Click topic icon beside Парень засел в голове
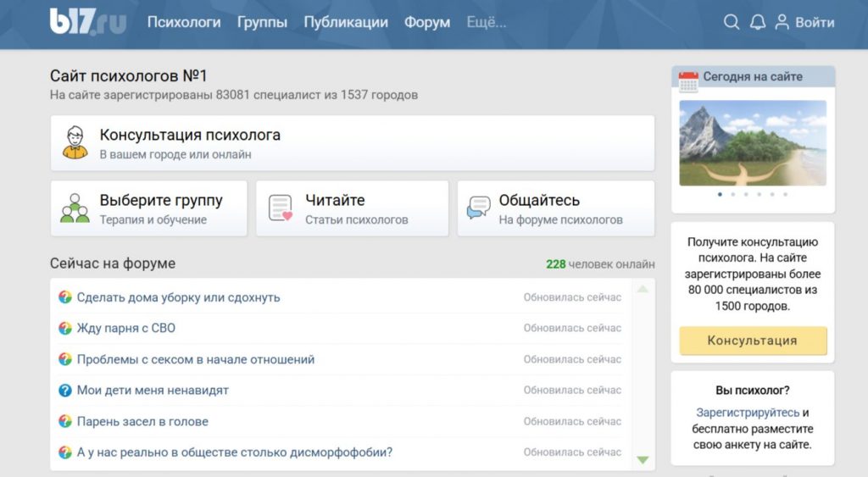The height and width of the screenshot is (477, 868). tap(64, 421)
